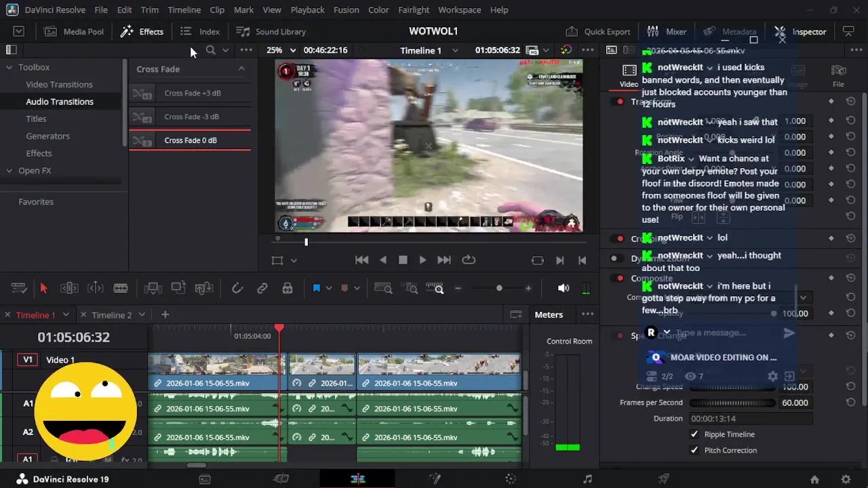Screen dimensions: 868x488
Task: Mute the monitor speaker volume icon
Action: tap(564, 288)
